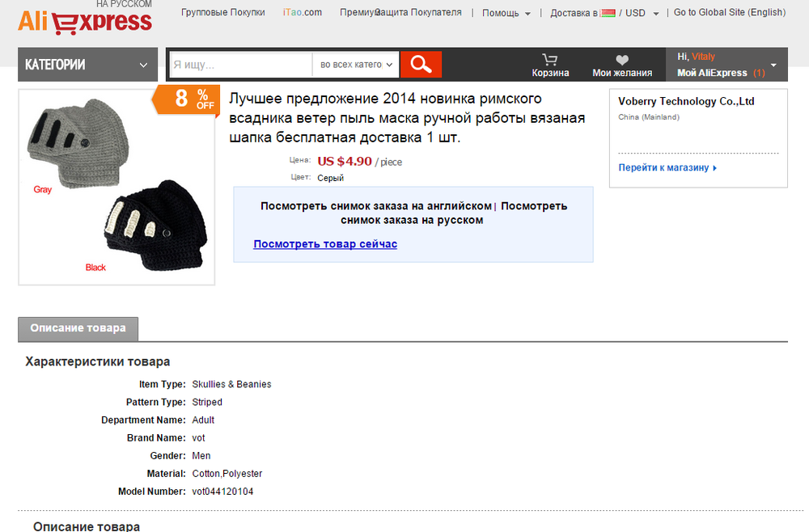This screenshot has width=809, height=532.
Task: Click the country flag next to Доставка в
Action: click(608, 13)
